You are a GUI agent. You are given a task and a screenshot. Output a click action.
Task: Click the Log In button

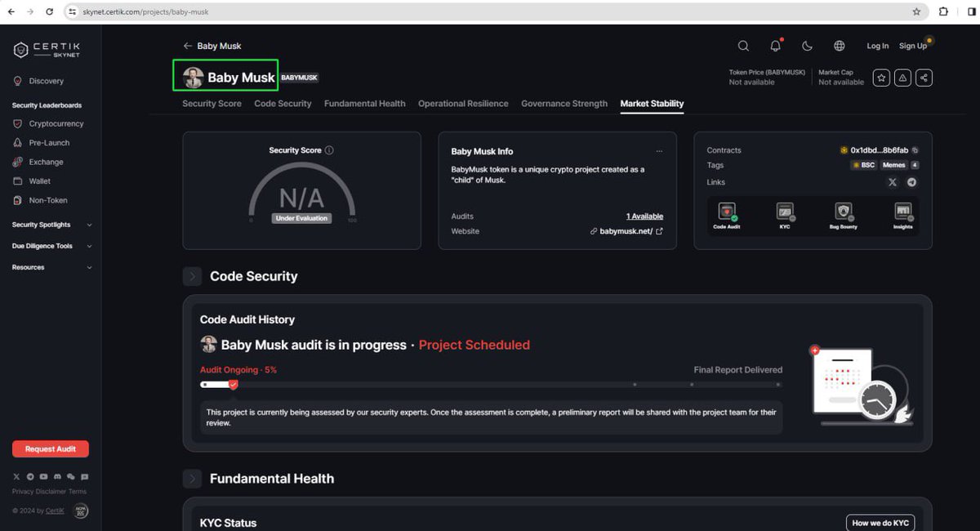(x=878, y=46)
